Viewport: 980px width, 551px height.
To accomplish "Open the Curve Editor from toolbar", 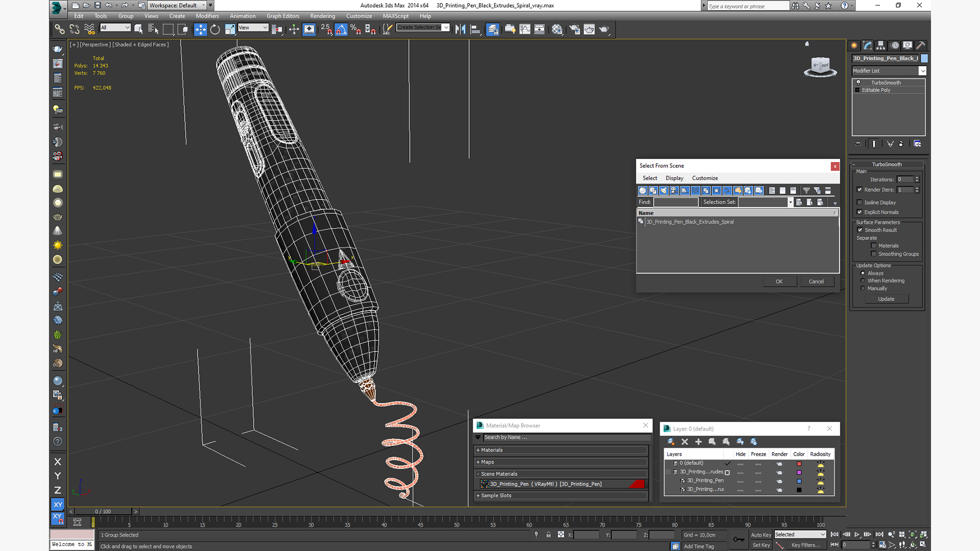I will 525,29.
